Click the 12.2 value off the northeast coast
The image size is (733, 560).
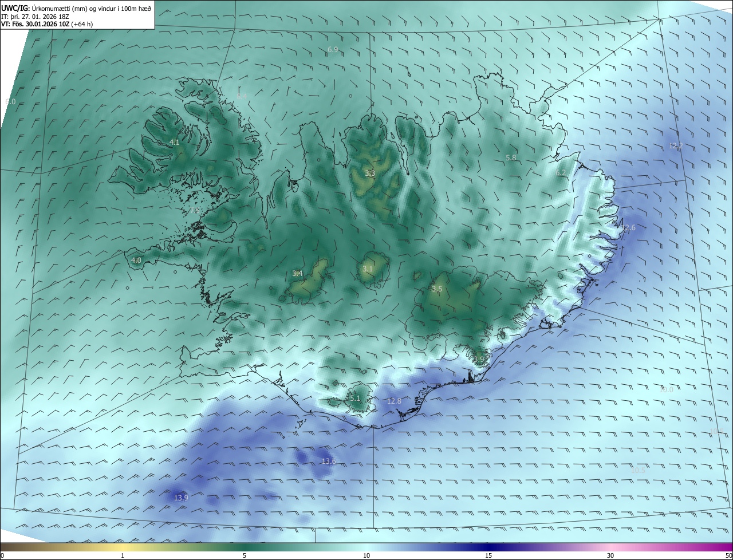tap(676, 146)
